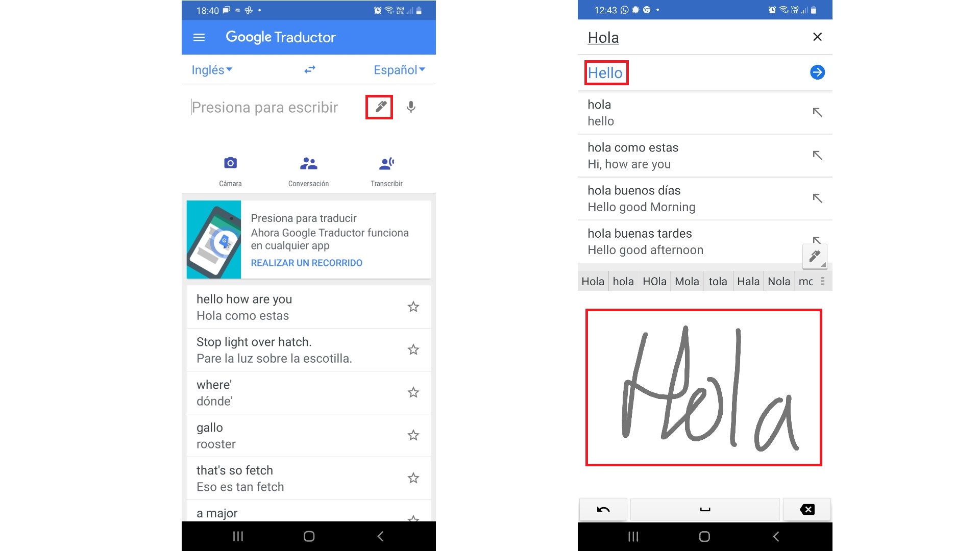
Task: Favorite the gallo rooster translation
Action: [412, 435]
